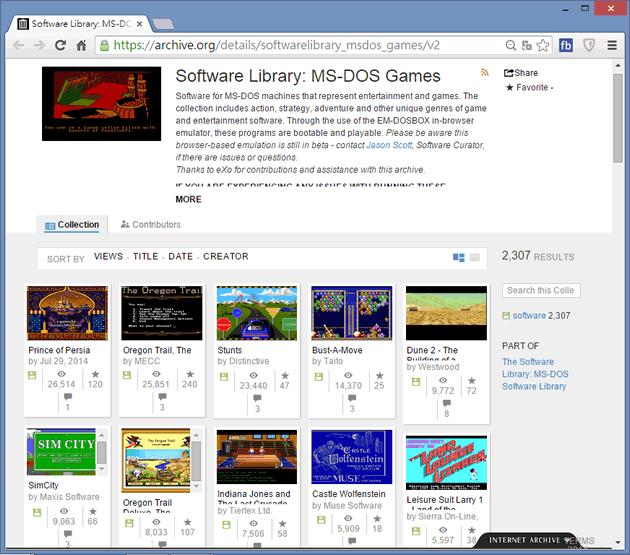Sort results by VIEWS
Screen dimensions: 630x555
(x=108, y=256)
